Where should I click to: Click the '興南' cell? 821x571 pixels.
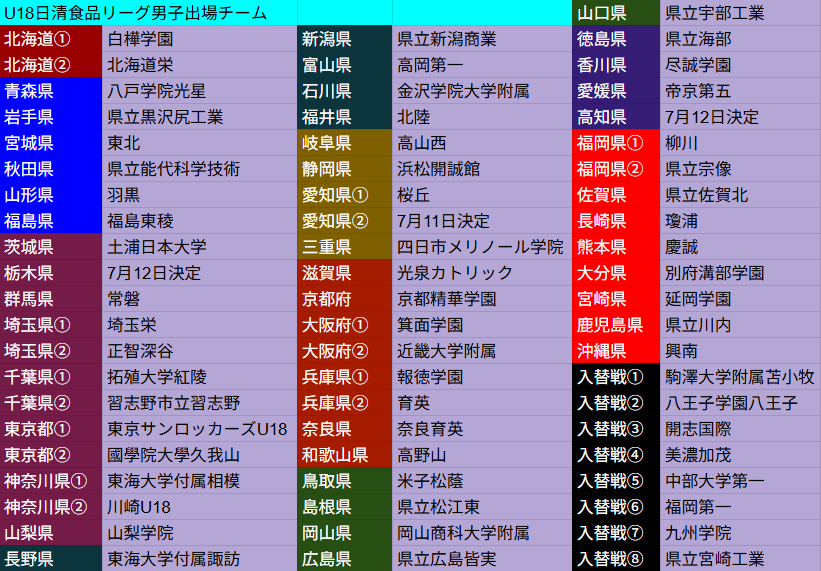740,351
